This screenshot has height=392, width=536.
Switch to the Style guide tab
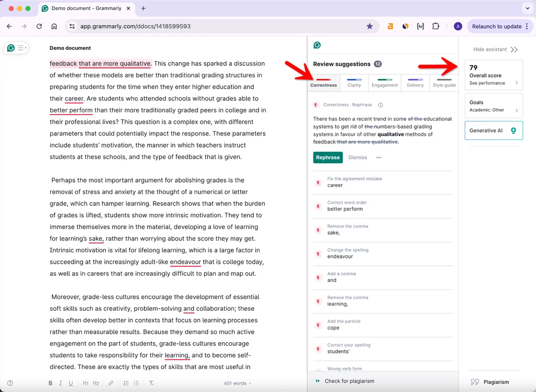444,83
